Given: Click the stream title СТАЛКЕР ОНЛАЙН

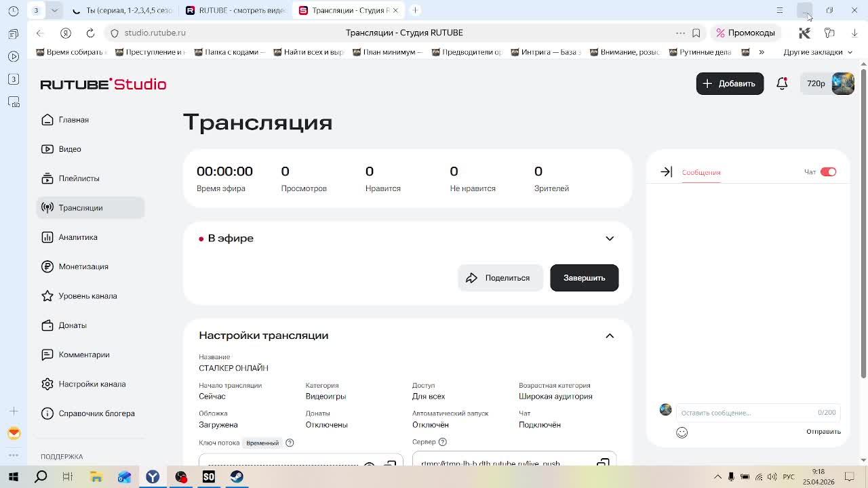Looking at the screenshot, I should coord(233,368).
